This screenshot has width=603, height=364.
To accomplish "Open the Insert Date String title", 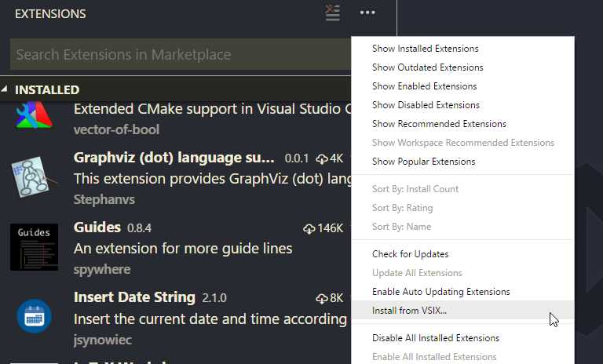I will [134, 297].
